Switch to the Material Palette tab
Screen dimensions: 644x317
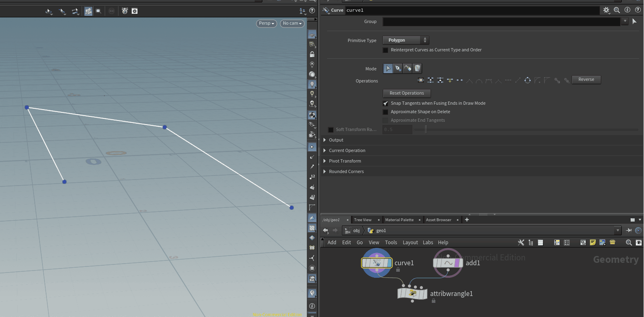[x=399, y=220]
